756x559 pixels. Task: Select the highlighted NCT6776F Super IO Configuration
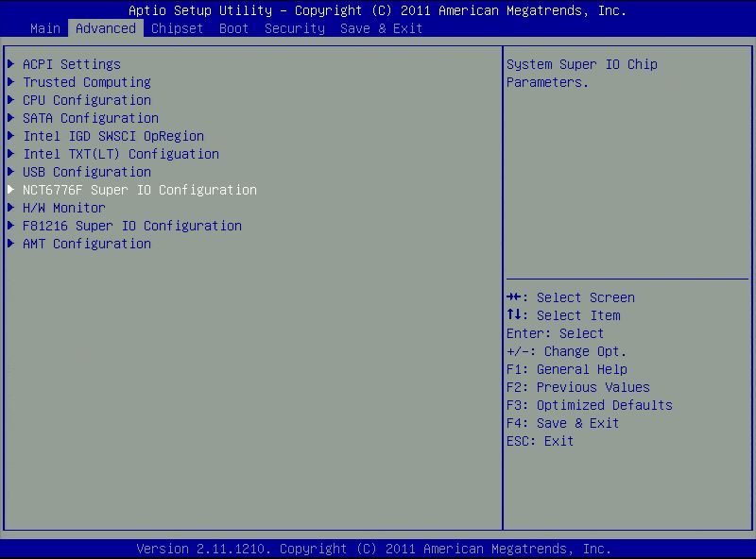pyautogui.click(x=140, y=190)
